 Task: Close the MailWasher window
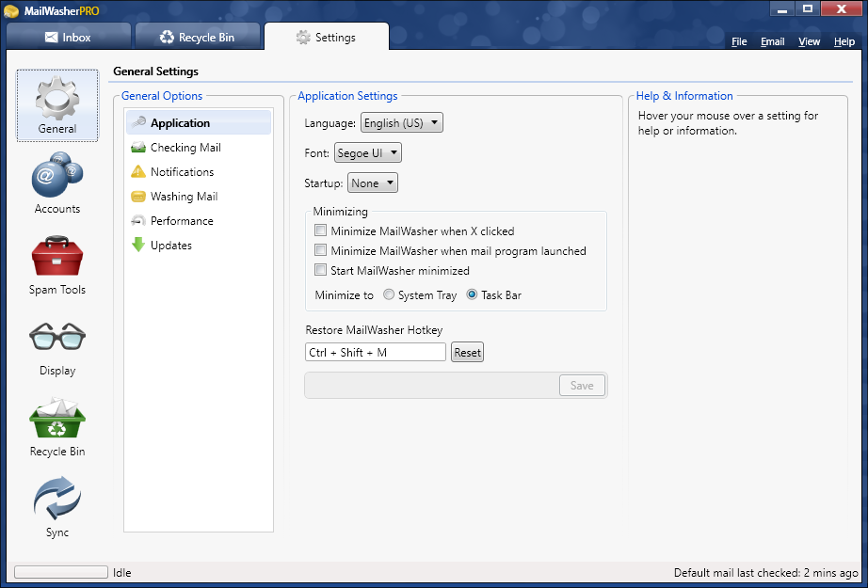pos(842,9)
